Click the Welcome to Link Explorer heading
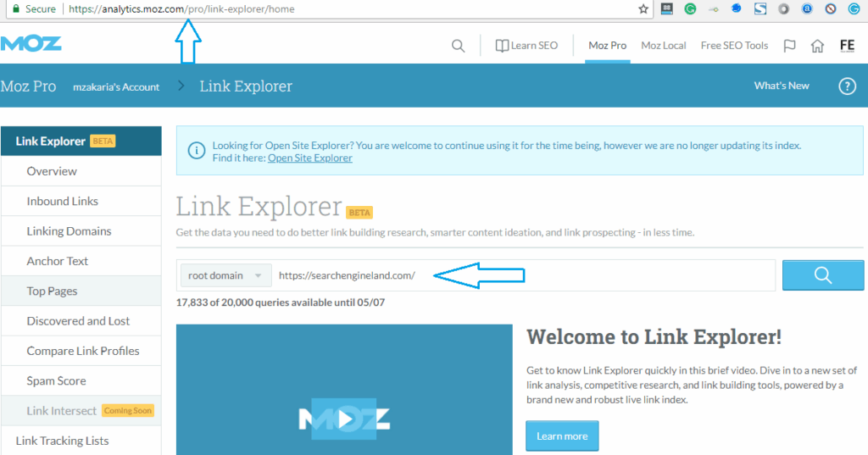868x455 pixels. tap(654, 336)
